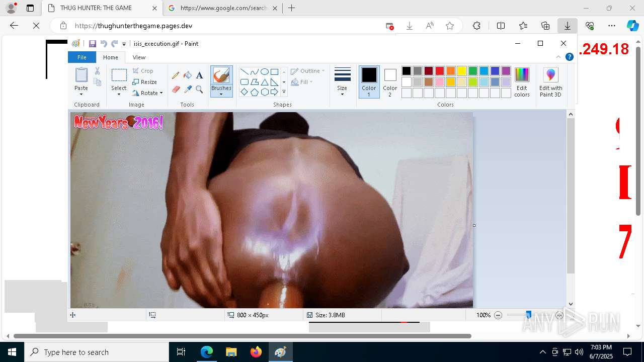Screen dimensions: 644x362
Task: Click the Redo arrow in Paint title bar
Action: [115, 44]
